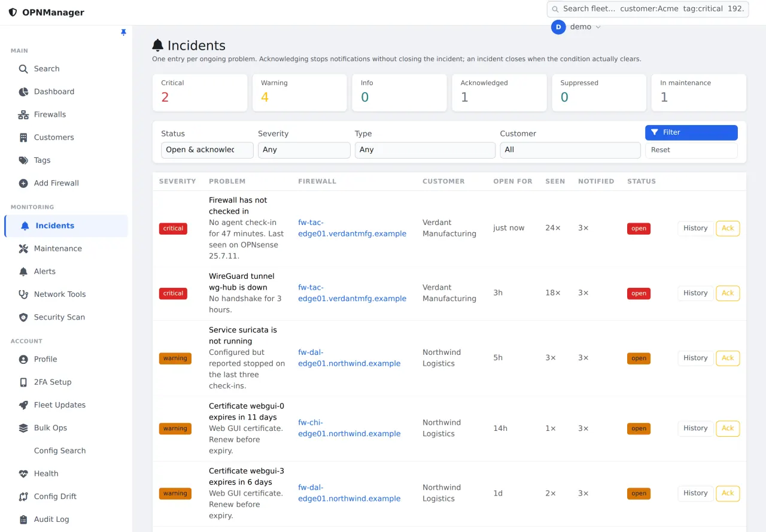
Task: Expand the demo user menu chevron
Action: pyautogui.click(x=598, y=27)
